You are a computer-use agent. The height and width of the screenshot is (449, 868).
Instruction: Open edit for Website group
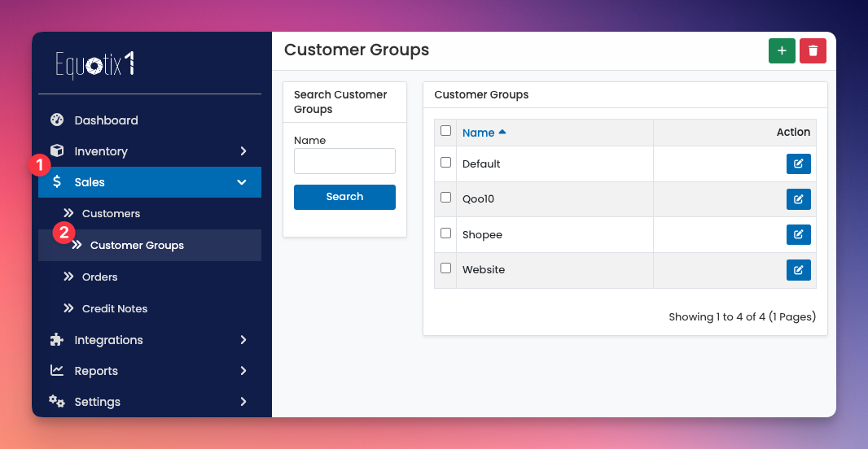[798, 270]
